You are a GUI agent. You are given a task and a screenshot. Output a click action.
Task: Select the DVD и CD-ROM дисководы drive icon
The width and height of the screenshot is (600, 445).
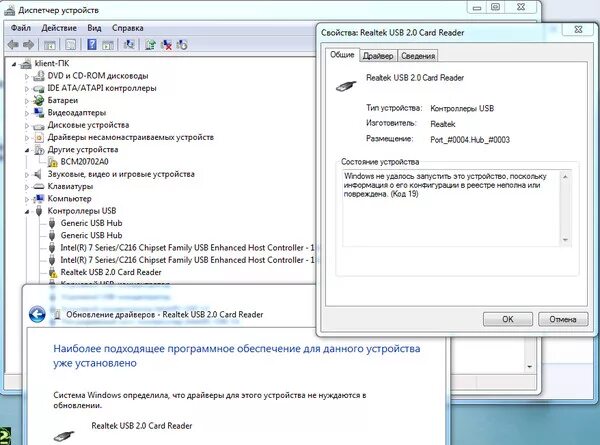click(x=39, y=76)
